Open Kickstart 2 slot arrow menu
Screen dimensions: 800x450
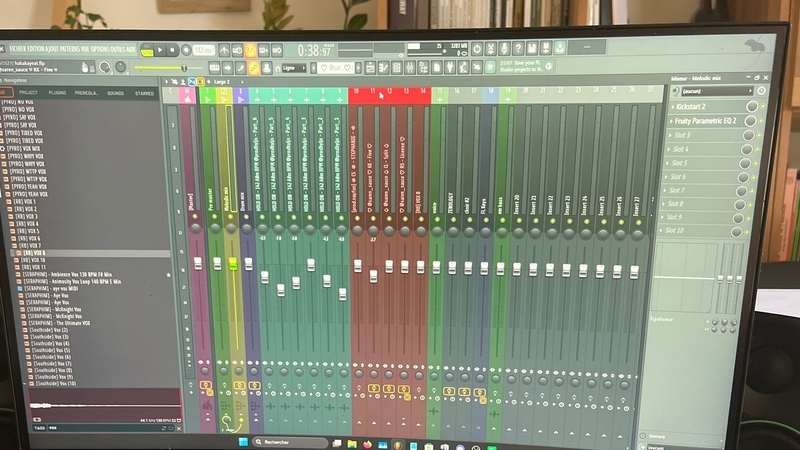pos(673,107)
